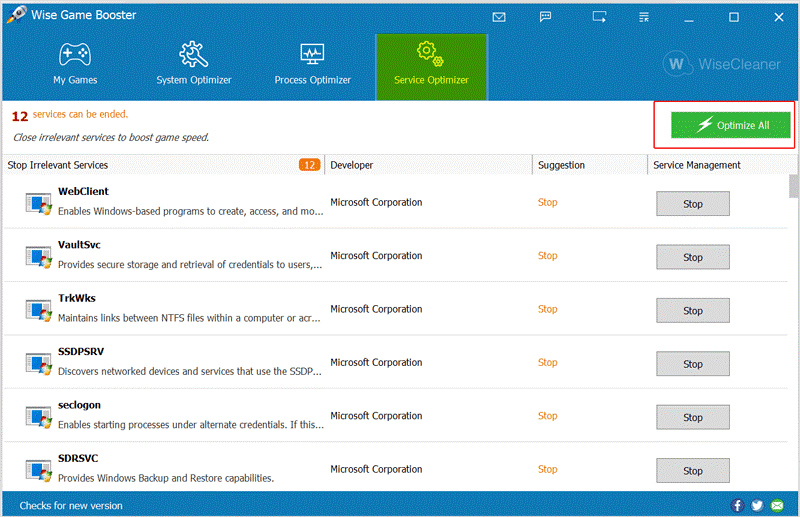Select the SDRSVC service name
This screenshot has height=517, width=800.
(x=78, y=458)
